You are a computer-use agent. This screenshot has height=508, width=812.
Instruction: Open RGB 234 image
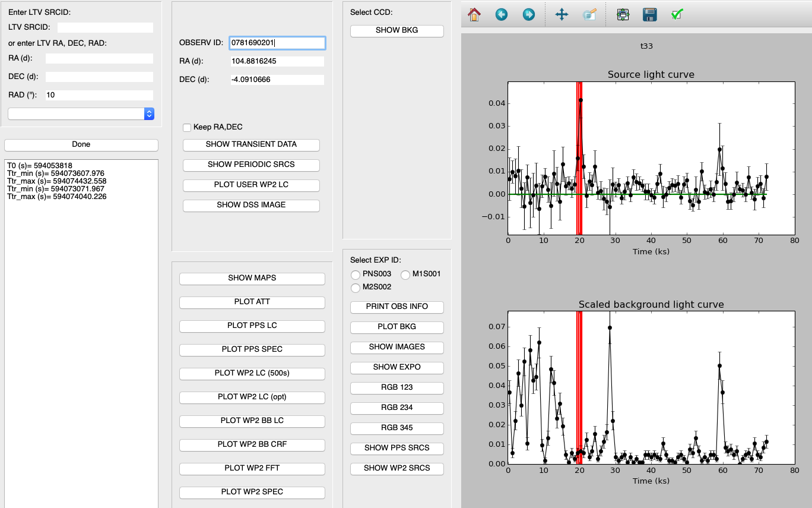tap(397, 408)
